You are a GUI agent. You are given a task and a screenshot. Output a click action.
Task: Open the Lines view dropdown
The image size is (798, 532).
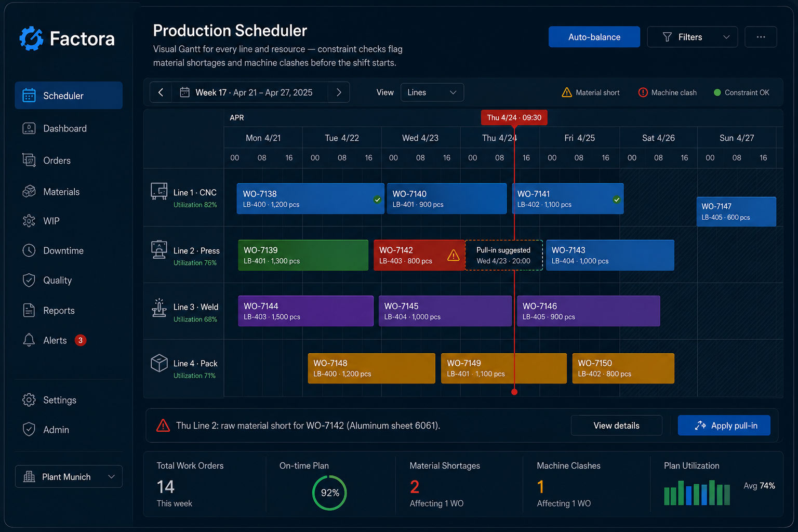pyautogui.click(x=432, y=92)
